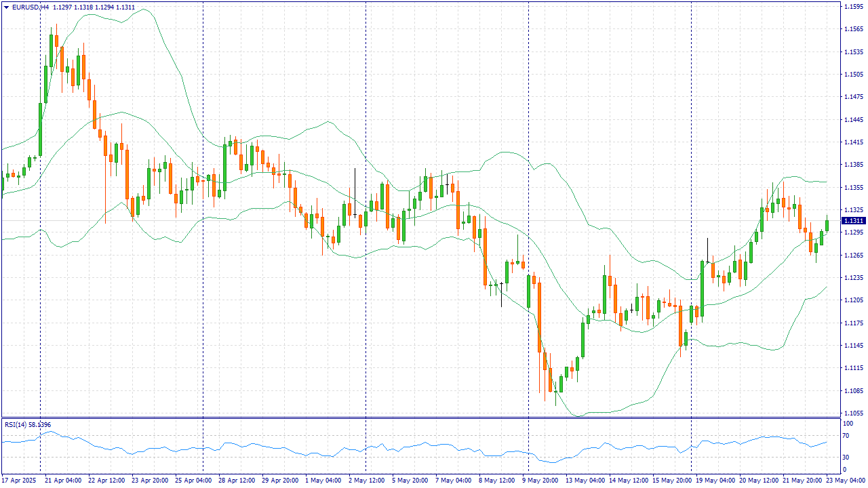The width and height of the screenshot is (868, 488).
Task: Click the 1.1055 level on price axis
Action: (x=853, y=413)
